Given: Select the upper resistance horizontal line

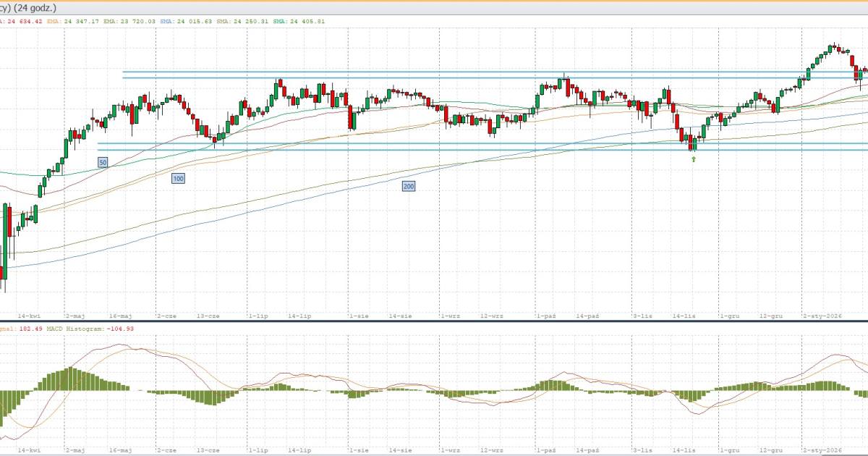Looking at the screenshot, I should [434, 72].
